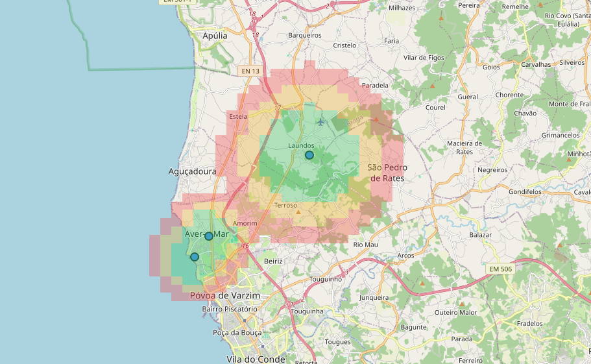
Task: Click the Macieira de Rates label
Action: click(x=464, y=147)
